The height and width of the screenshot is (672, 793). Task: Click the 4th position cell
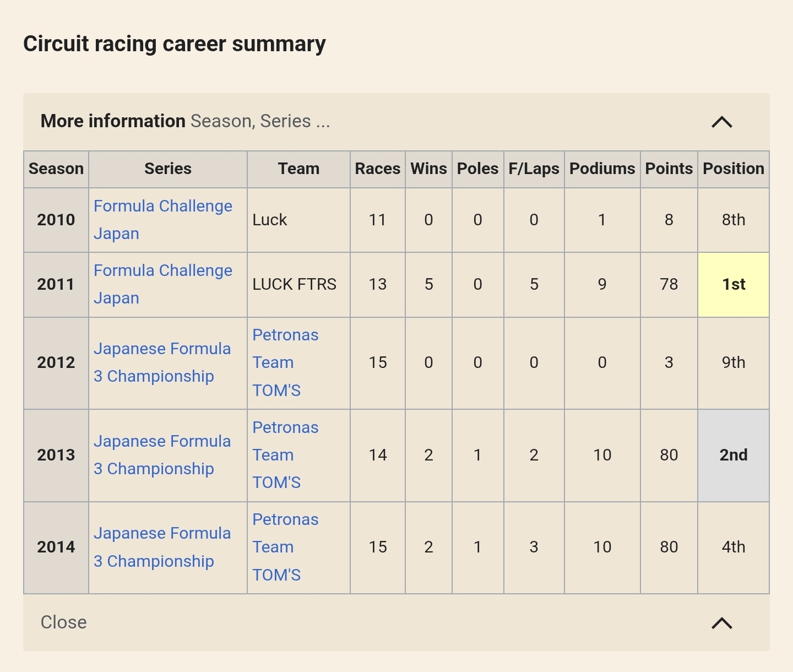[x=734, y=547]
